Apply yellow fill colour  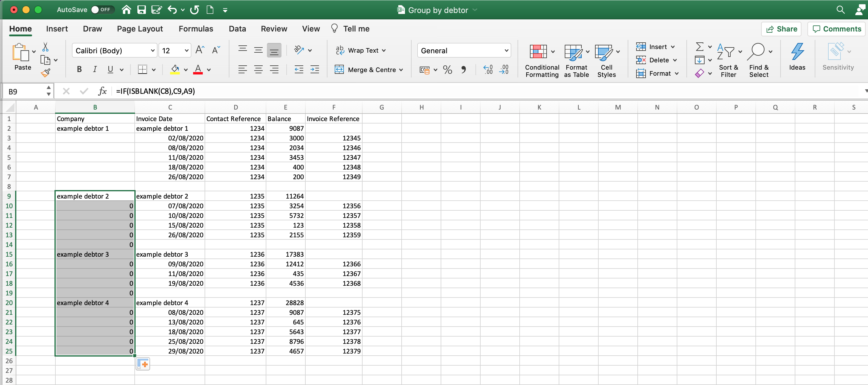click(x=175, y=69)
